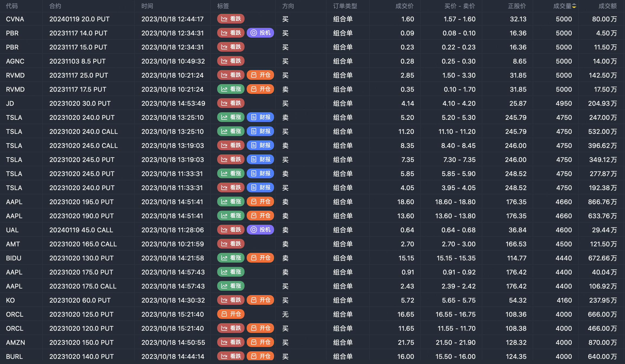
Task: Select contract 20231020 30.0 PUT for JD
Action: coord(80,103)
